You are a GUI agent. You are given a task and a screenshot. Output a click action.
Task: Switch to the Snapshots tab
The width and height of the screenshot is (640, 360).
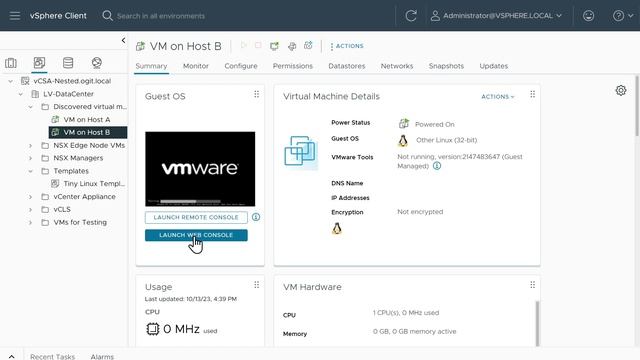(x=447, y=66)
